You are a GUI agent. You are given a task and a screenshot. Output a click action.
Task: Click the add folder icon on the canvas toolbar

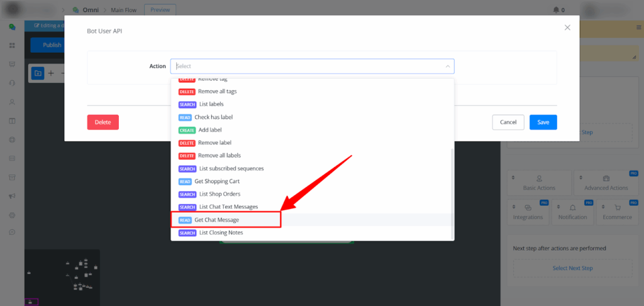38,73
